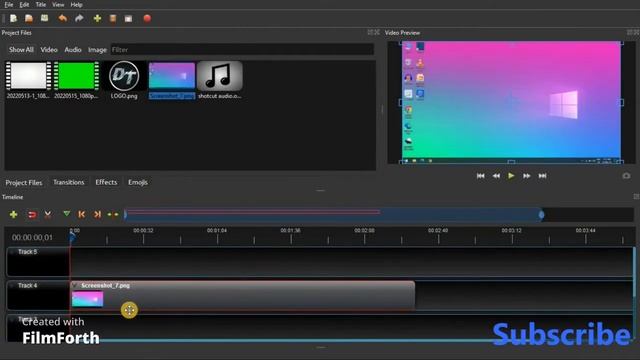Select the Screenshot_7.png clip on Track 4
This screenshot has height=360, width=640.
click(243, 296)
